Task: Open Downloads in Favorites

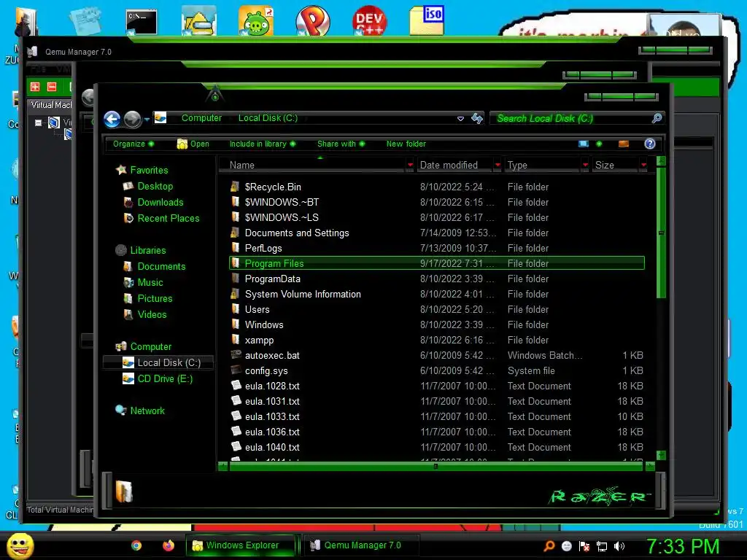Action: (160, 203)
